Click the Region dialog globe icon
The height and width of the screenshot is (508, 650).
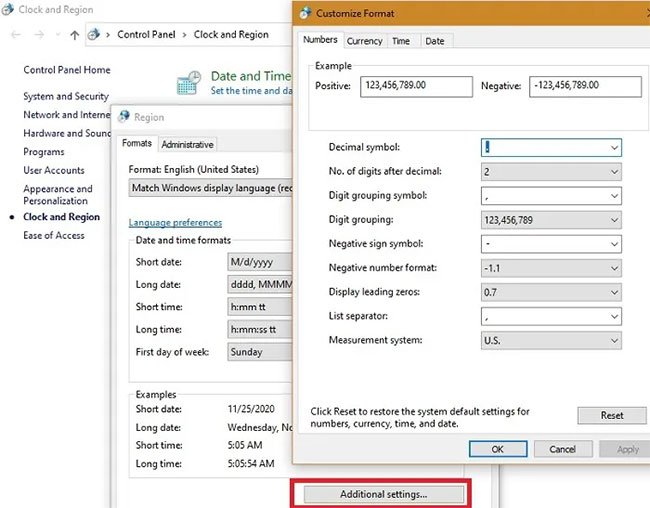[124, 117]
